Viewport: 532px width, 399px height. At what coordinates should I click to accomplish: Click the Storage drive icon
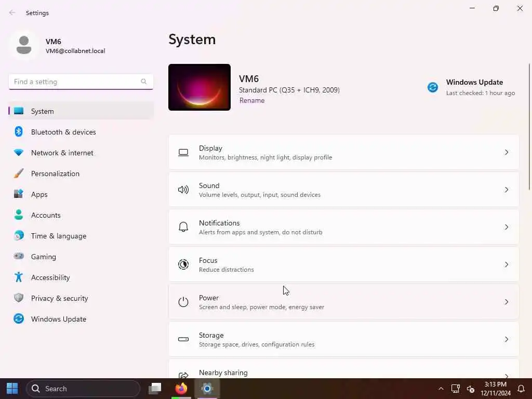[x=183, y=339]
